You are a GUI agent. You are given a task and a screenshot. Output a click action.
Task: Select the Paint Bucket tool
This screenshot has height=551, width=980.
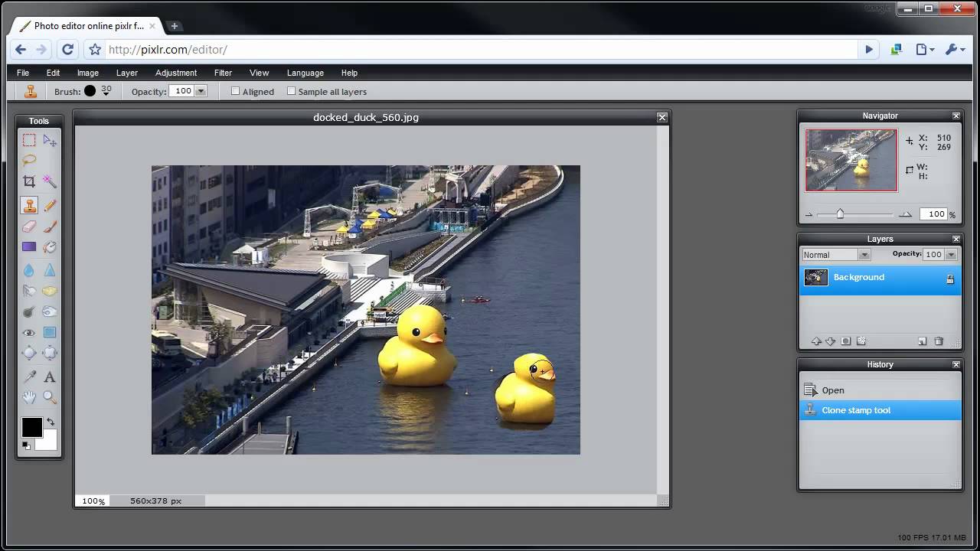coord(50,247)
